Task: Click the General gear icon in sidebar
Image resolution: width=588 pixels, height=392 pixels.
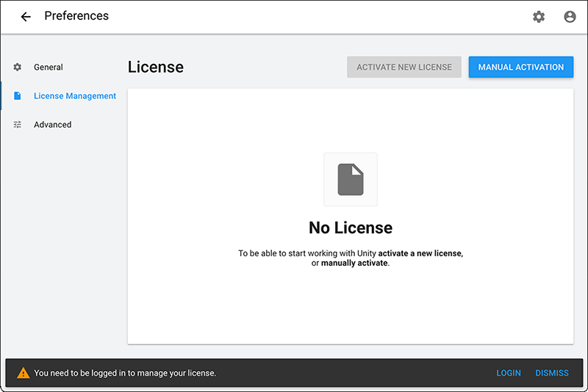Action: 17,67
